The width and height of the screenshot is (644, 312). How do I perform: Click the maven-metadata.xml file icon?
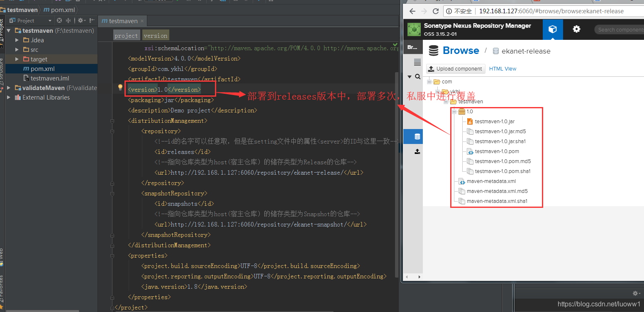tap(461, 181)
